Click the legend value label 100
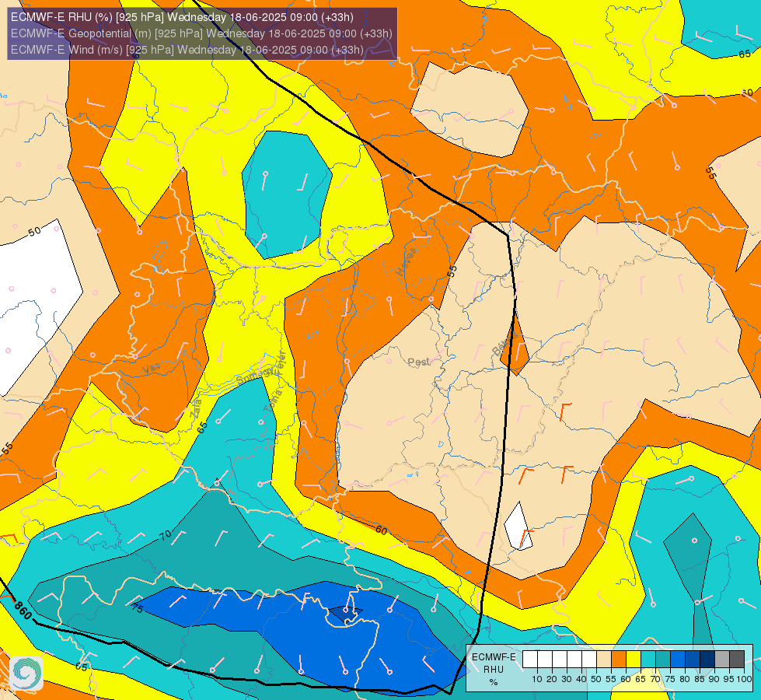 (744, 679)
